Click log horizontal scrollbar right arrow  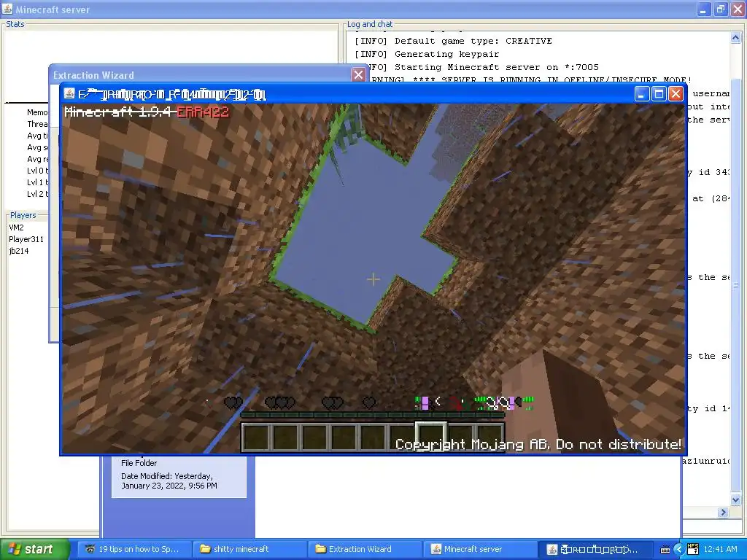[723, 513]
